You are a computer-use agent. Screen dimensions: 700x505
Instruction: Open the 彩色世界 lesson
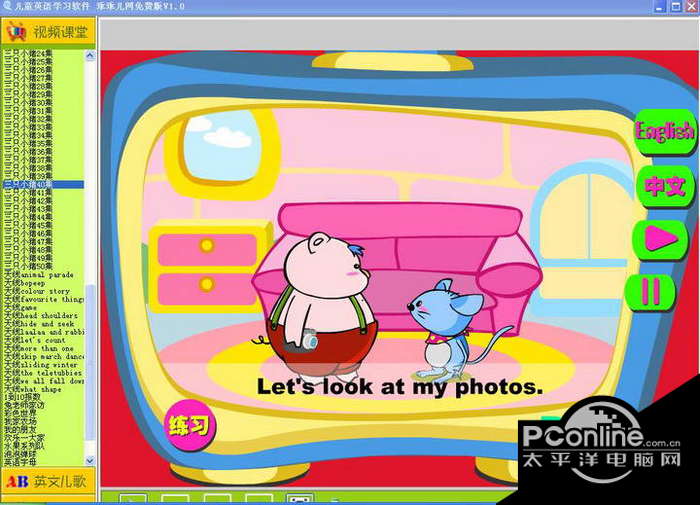pos(21,413)
